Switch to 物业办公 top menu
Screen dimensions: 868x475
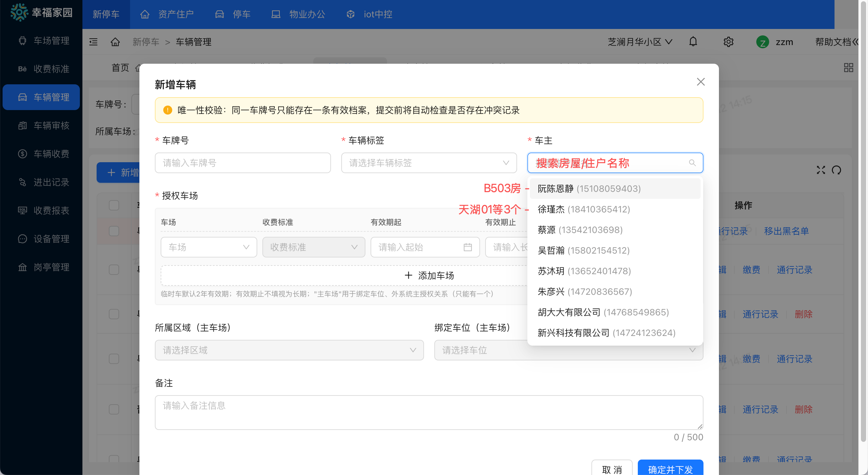pyautogui.click(x=298, y=14)
